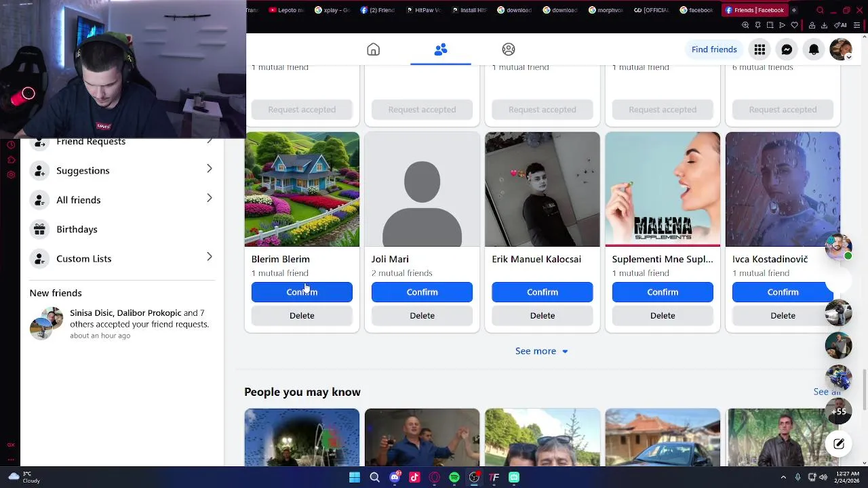Open TikTok from the taskbar

414,477
